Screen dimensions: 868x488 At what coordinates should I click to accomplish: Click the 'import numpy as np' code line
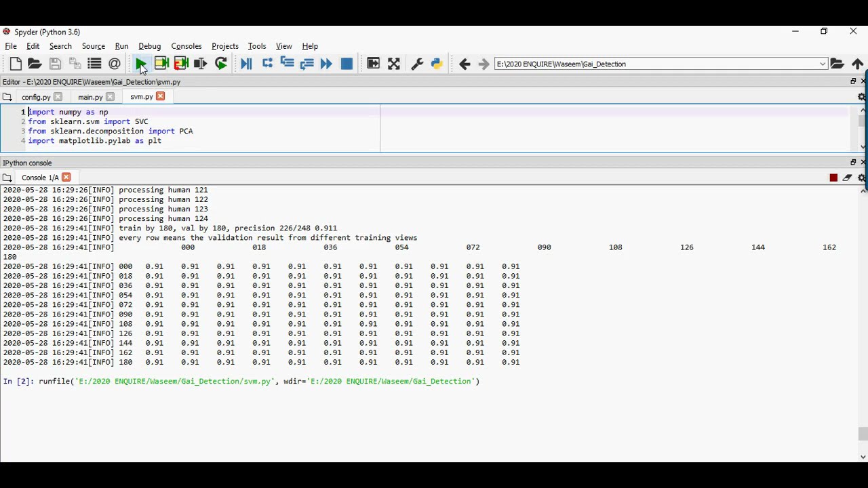[68, 112]
